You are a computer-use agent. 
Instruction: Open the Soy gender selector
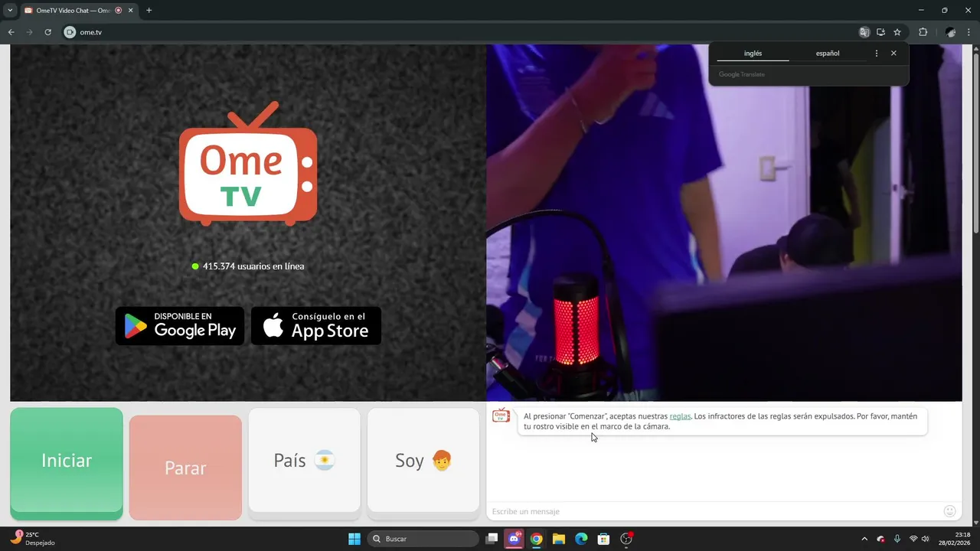point(423,460)
